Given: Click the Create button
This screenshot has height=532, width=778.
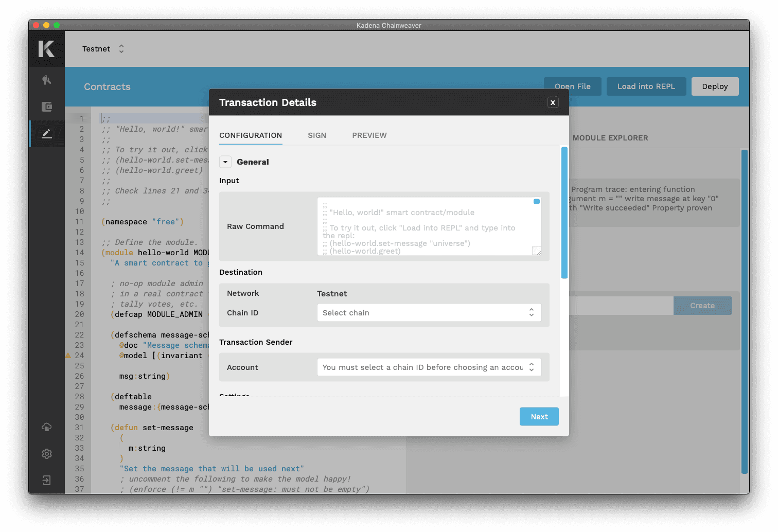Looking at the screenshot, I should pos(702,306).
